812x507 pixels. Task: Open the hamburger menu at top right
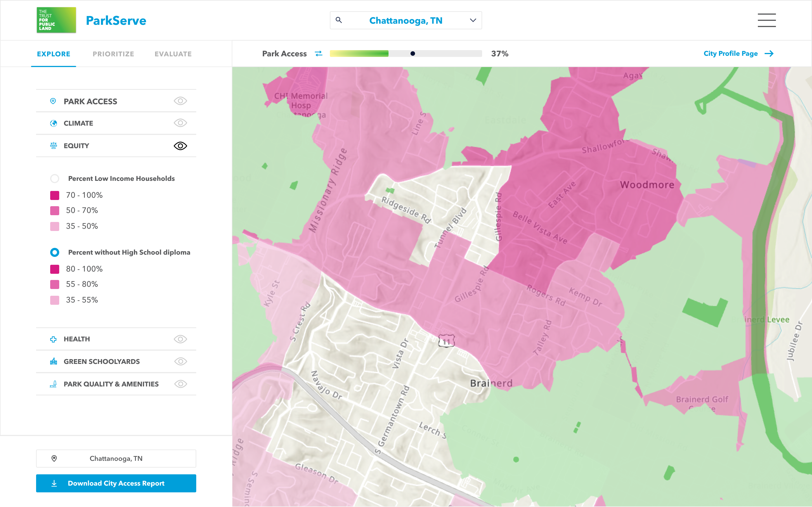pos(767,21)
